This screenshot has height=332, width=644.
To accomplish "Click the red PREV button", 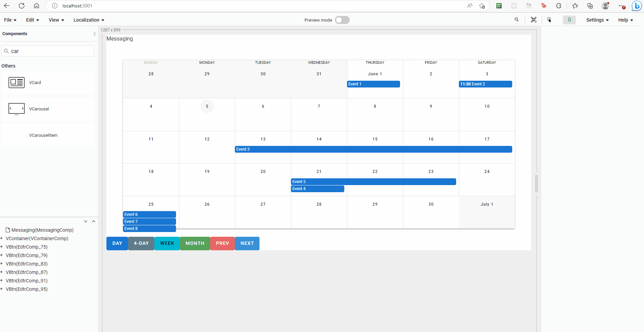I will (222, 243).
